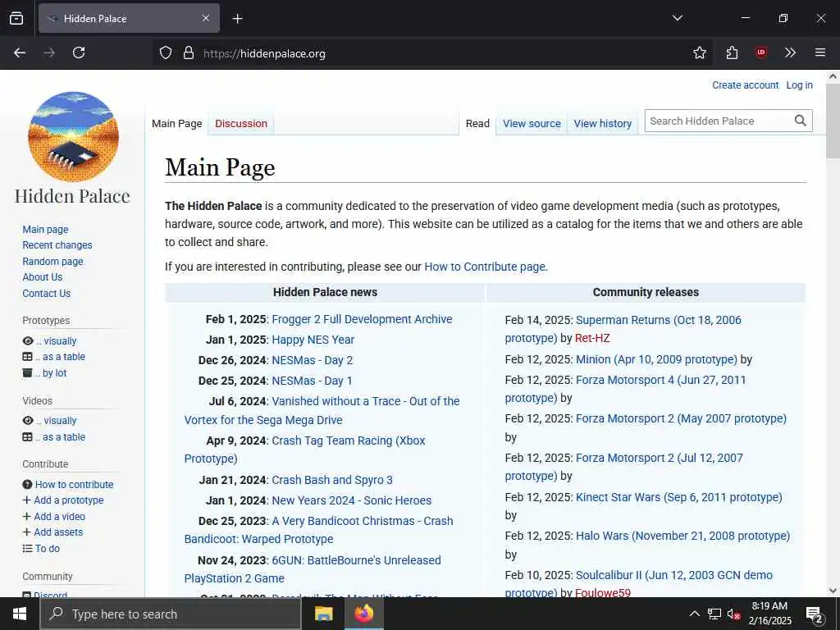Switch to the Discussion tab
Image resolution: width=840 pixels, height=630 pixels.
tap(241, 124)
